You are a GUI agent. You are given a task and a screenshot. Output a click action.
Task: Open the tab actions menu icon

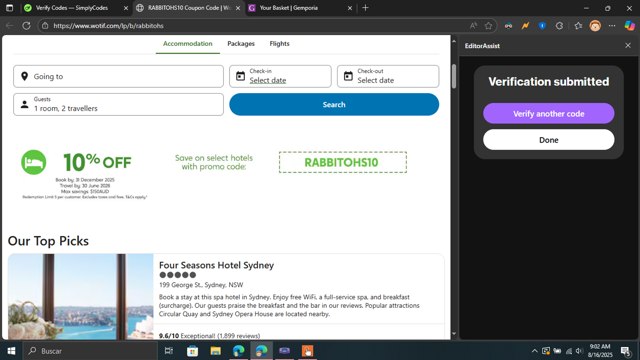9,8
